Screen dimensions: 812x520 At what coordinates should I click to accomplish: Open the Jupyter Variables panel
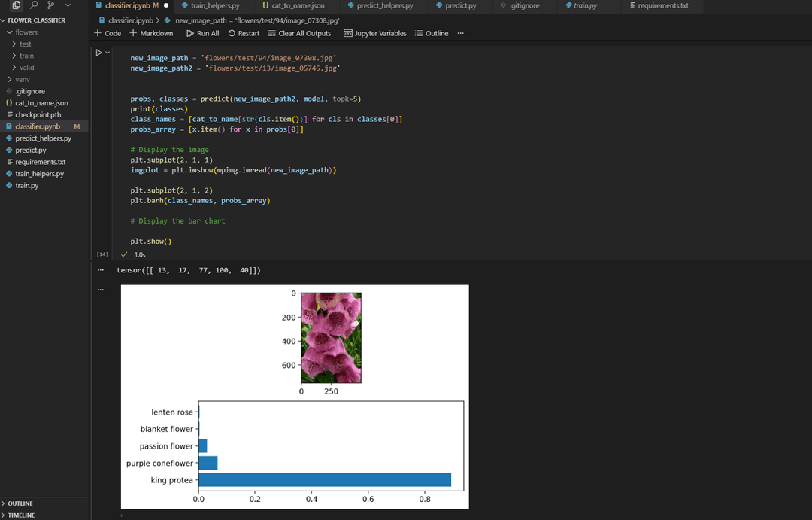(375, 33)
